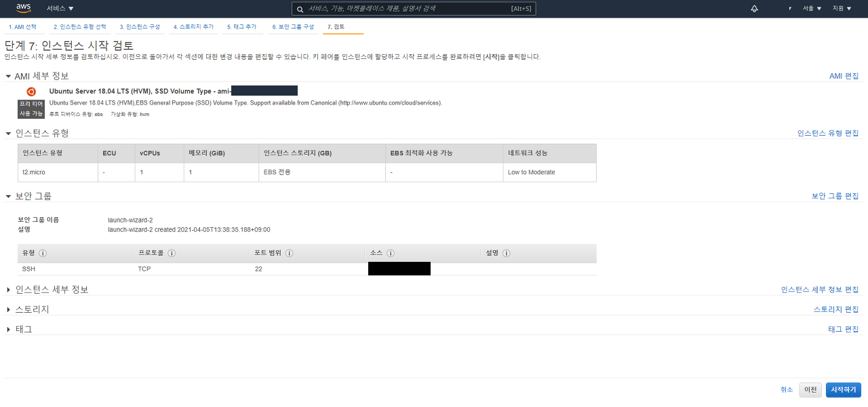Click the 태그 편집 link
The height and width of the screenshot is (407, 868).
click(x=844, y=329)
